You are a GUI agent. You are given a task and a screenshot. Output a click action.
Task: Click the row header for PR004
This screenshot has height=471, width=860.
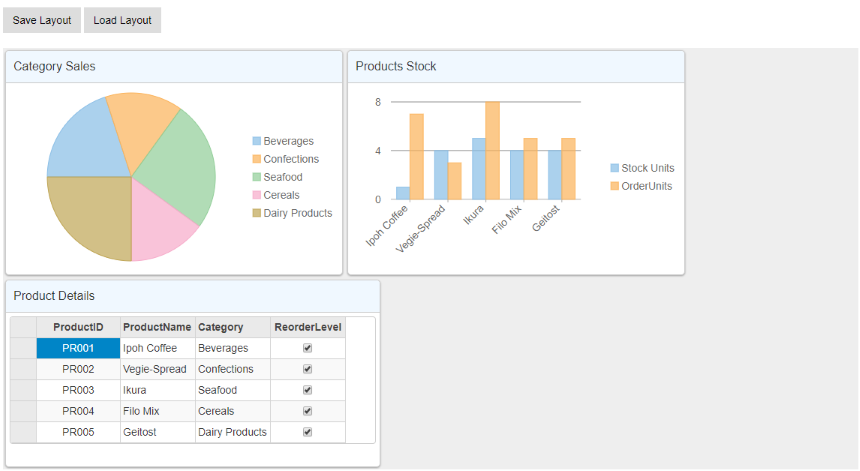point(23,411)
